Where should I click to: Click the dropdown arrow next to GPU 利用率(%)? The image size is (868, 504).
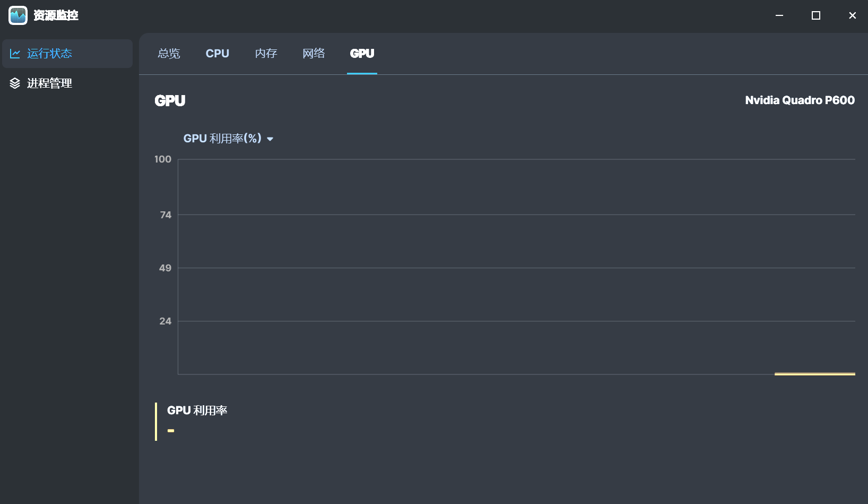[x=270, y=139]
